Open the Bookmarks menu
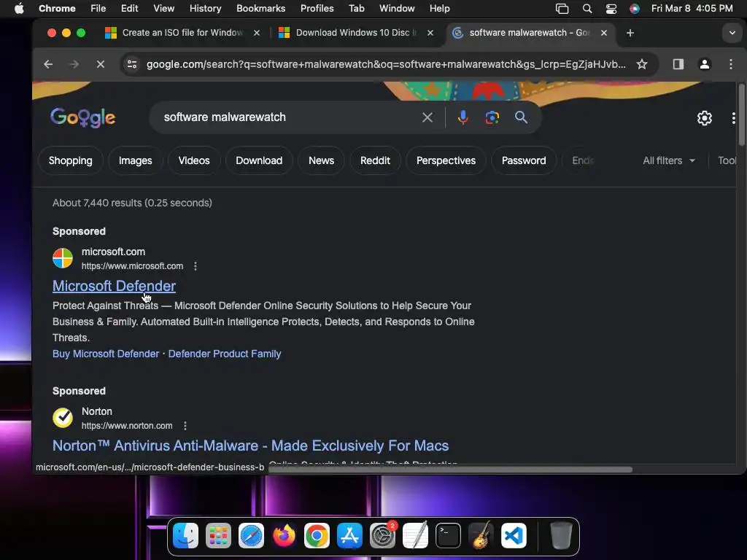The width and height of the screenshot is (747, 560). [x=260, y=9]
